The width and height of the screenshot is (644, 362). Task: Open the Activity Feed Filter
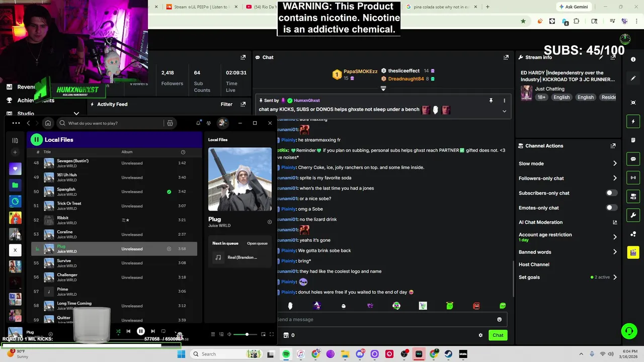point(226,104)
